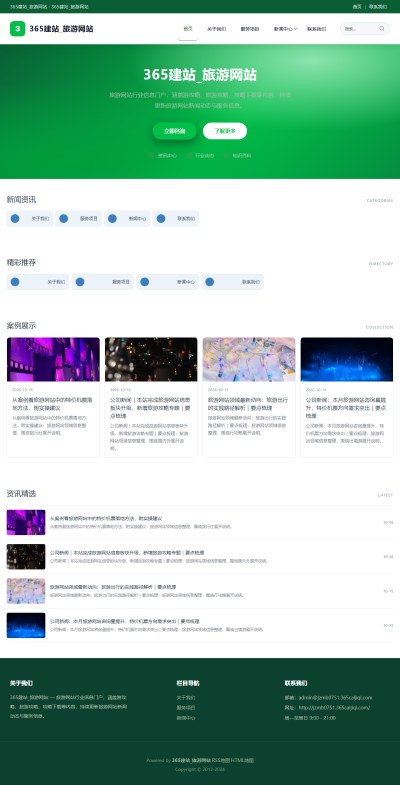Open 联系我们 in main navigation bar
The width and height of the screenshot is (400, 785).
(316, 29)
